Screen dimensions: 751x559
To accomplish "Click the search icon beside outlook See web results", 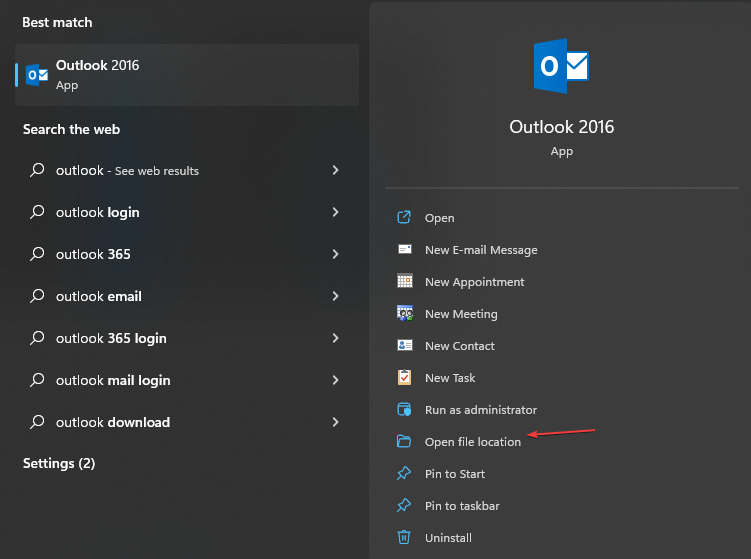I will [x=37, y=170].
